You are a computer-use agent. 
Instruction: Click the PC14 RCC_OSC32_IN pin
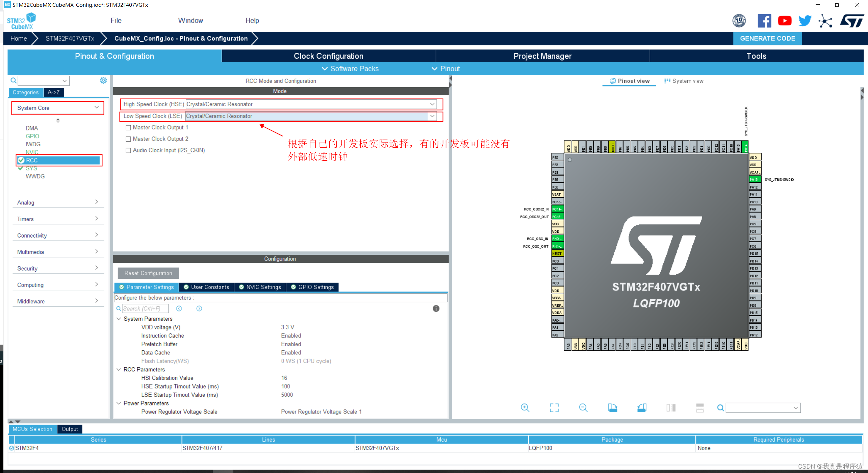pyautogui.click(x=558, y=209)
